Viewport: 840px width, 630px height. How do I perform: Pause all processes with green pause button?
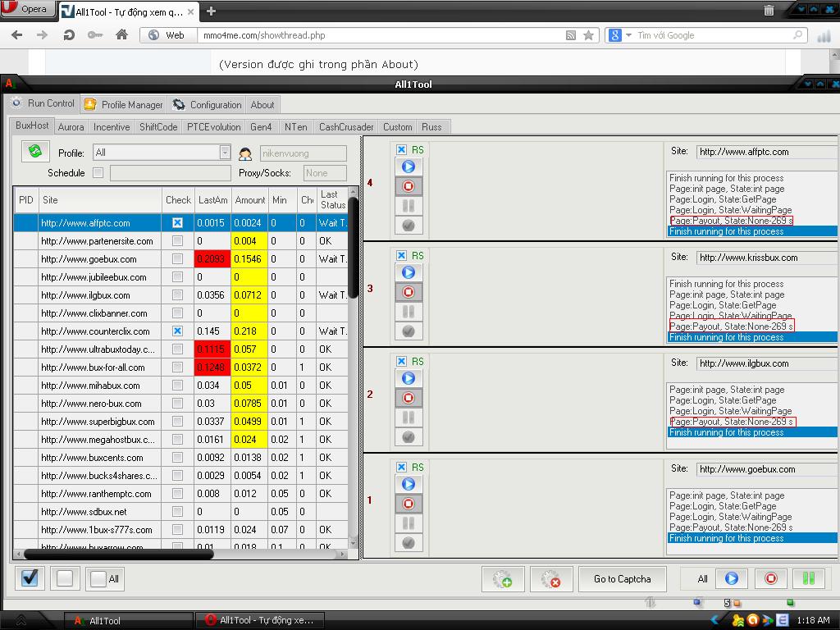[809, 578]
